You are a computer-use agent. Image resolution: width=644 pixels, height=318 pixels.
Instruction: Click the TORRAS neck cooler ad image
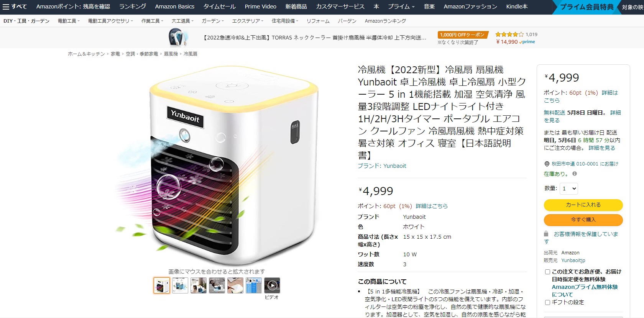click(178, 38)
